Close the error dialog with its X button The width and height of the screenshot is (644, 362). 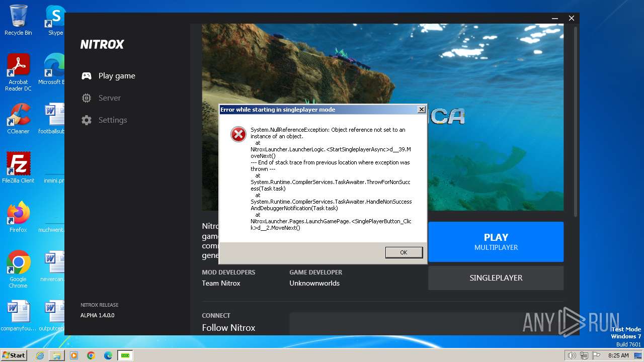[422, 110]
